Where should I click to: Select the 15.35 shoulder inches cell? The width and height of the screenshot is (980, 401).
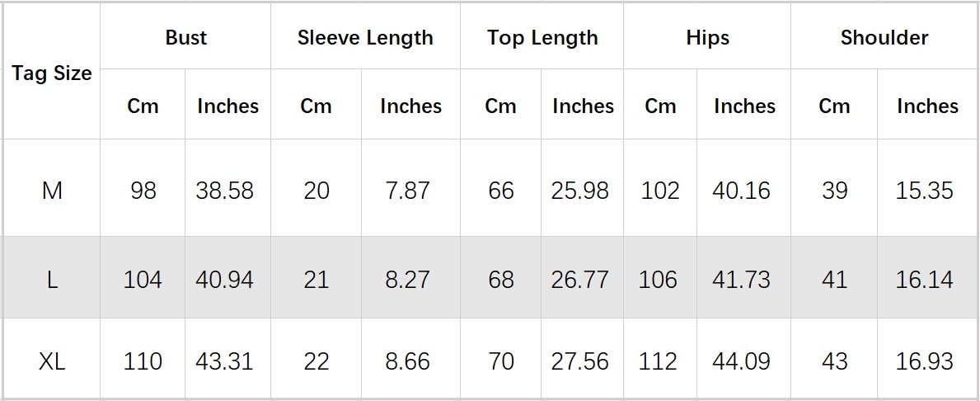pos(924,191)
